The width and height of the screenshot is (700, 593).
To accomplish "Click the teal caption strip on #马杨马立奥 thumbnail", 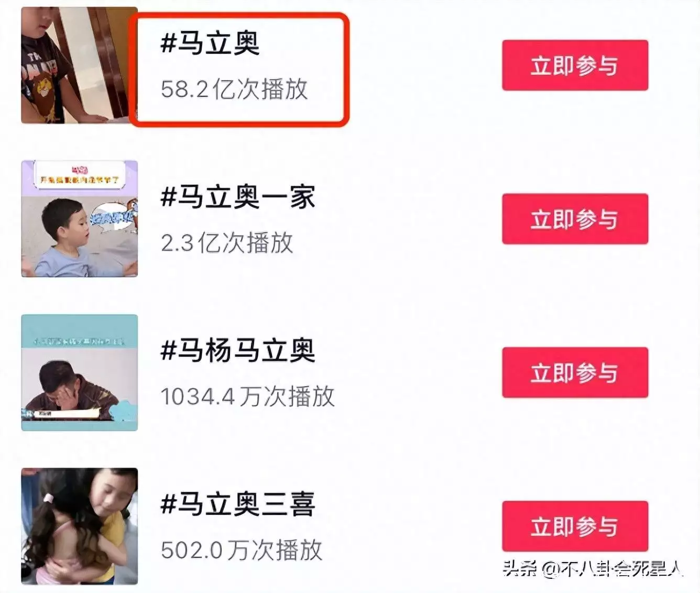I will (79, 341).
